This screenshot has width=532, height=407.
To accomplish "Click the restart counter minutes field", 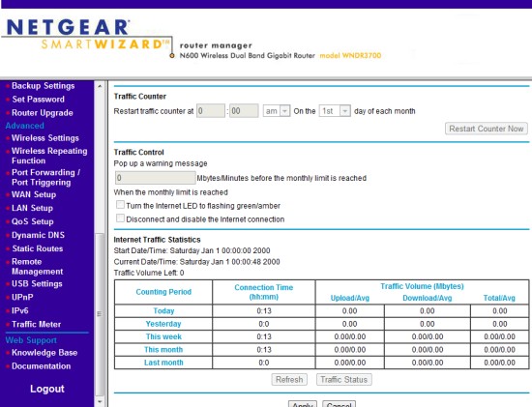I will pyautogui.click(x=244, y=111).
